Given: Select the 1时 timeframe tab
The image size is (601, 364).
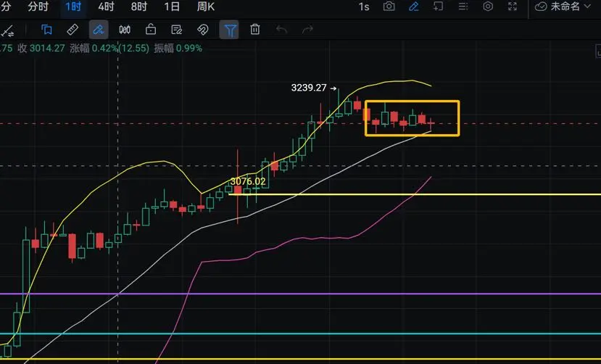Looking at the screenshot, I should pos(72,7).
